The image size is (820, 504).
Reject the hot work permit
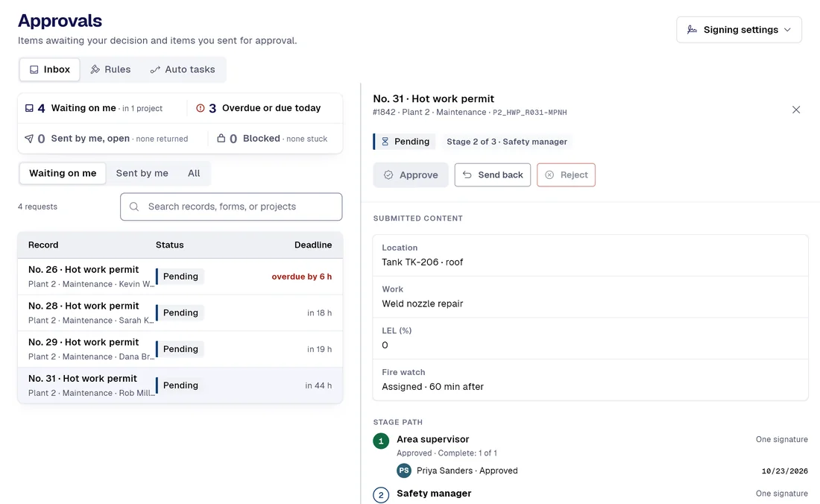click(x=566, y=175)
